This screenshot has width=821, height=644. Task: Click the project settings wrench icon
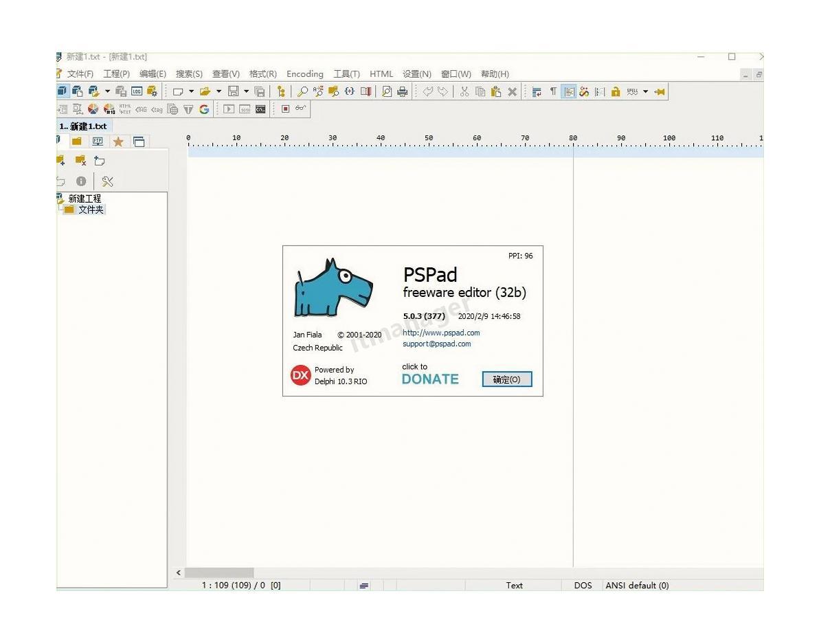(107, 181)
